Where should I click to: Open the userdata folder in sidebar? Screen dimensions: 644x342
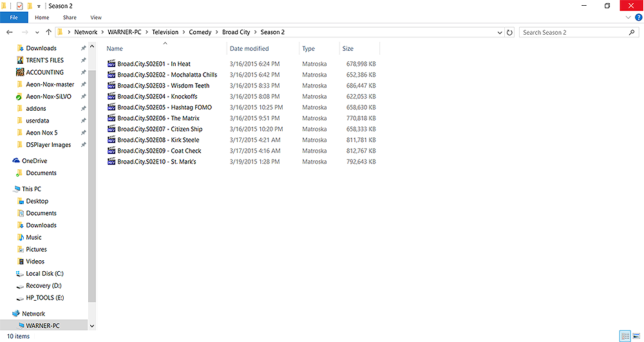click(x=37, y=120)
